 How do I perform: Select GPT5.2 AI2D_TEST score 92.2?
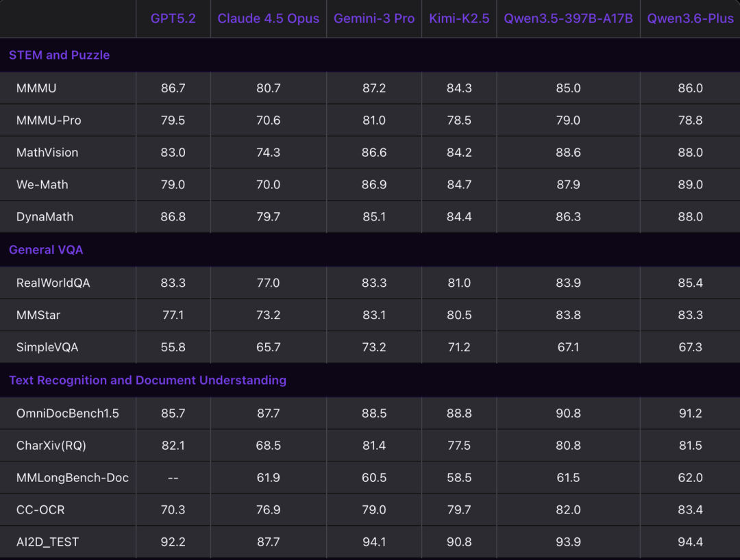173,542
